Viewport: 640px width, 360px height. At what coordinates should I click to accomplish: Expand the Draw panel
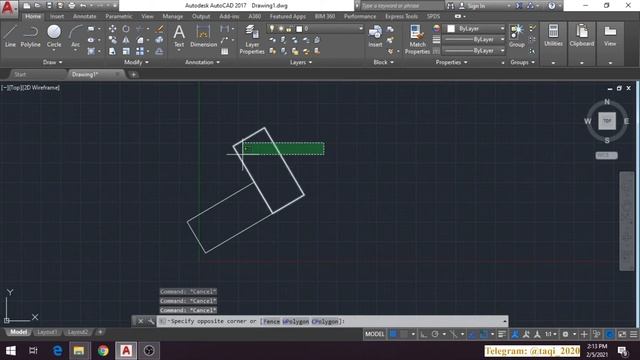pyautogui.click(x=53, y=62)
